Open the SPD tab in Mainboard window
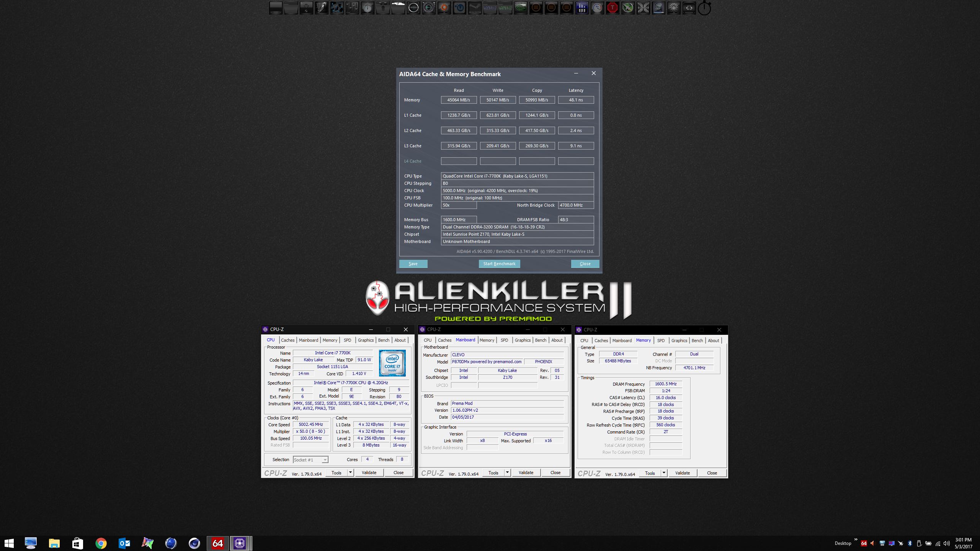Image resolution: width=980 pixels, height=551 pixels. click(x=504, y=340)
